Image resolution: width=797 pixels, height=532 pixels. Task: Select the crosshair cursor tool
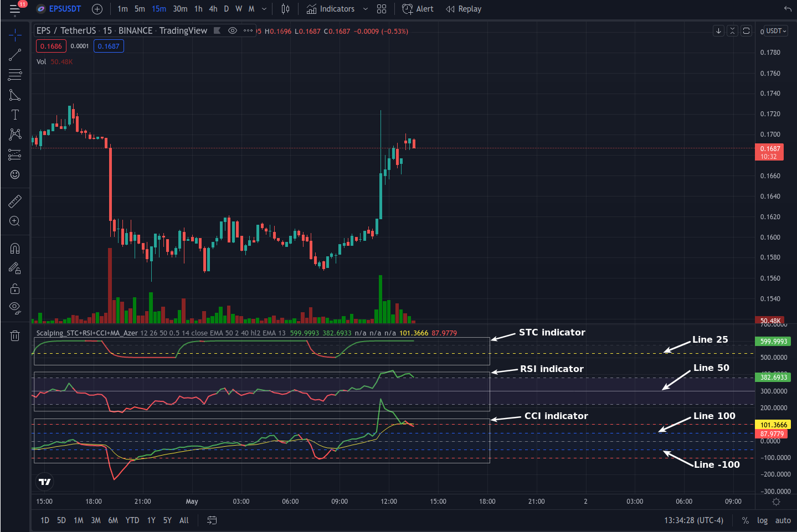pyautogui.click(x=15, y=34)
